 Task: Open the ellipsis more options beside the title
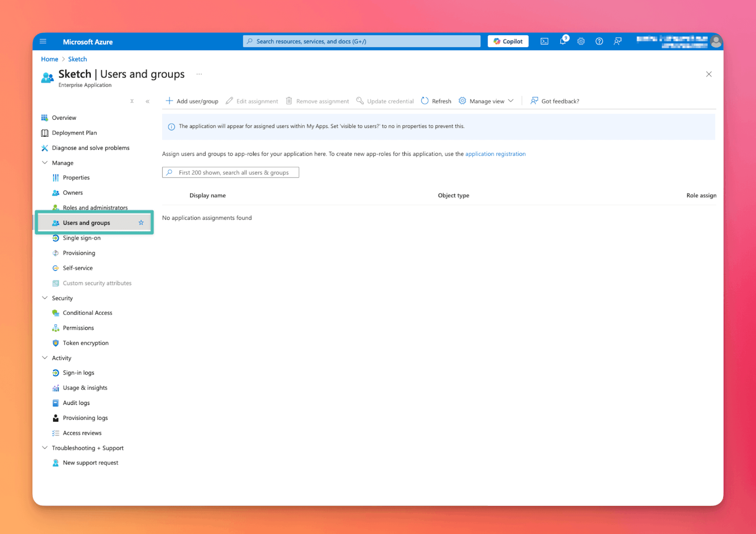199,74
